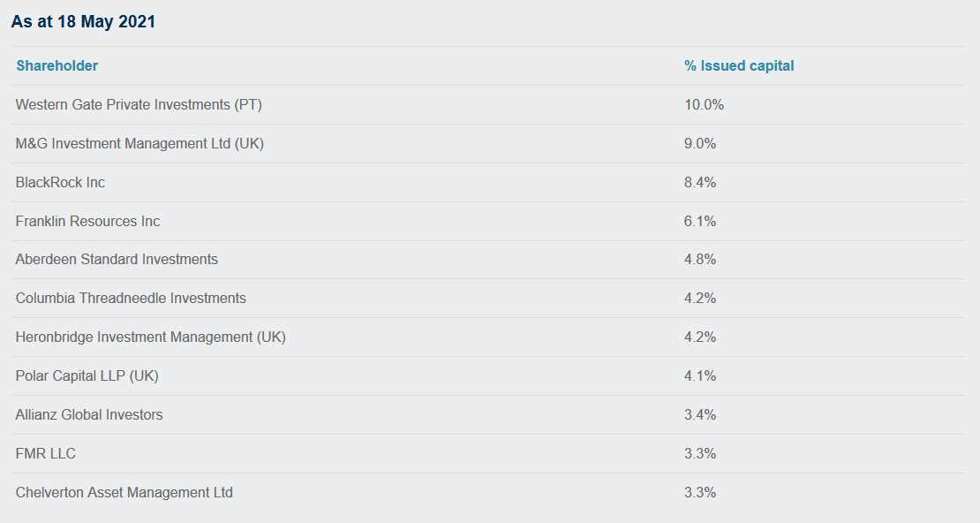
Task: Click Columbia Threadneedle Investments name
Action: (x=131, y=298)
